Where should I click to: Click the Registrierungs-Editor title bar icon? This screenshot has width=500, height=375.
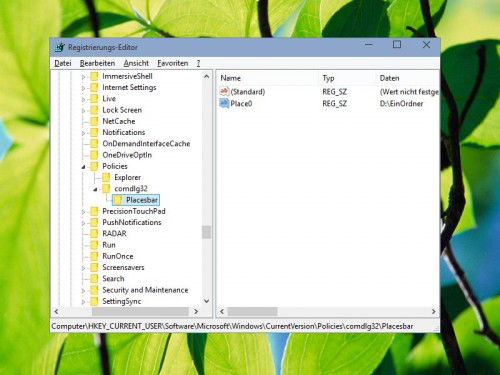(60, 47)
